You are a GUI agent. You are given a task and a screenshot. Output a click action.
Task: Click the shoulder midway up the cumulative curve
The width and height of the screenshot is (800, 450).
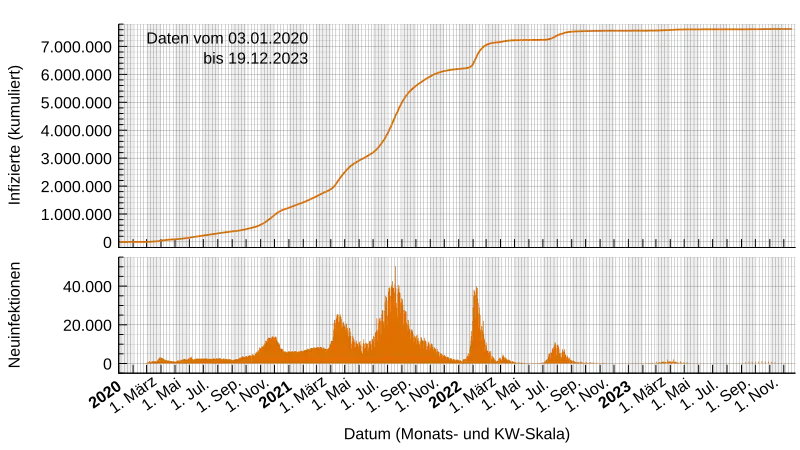click(x=358, y=160)
